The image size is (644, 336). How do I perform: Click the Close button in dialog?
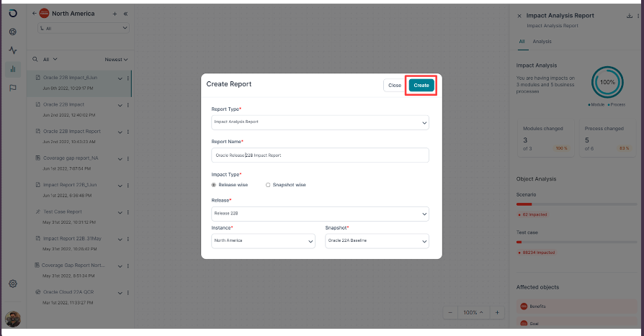tap(395, 86)
